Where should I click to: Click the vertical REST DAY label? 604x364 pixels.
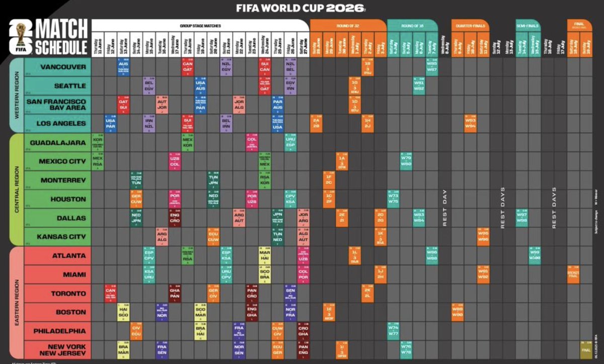[444, 208]
